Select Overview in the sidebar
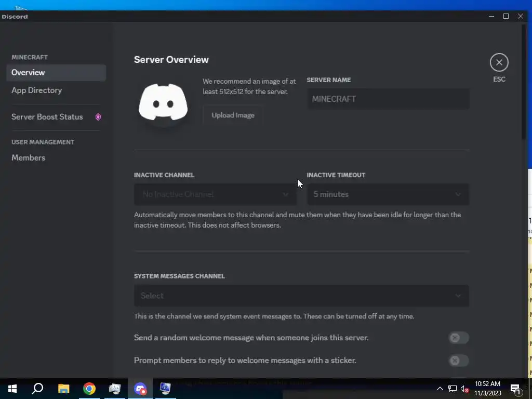The image size is (532, 399). pyautogui.click(x=56, y=73)
